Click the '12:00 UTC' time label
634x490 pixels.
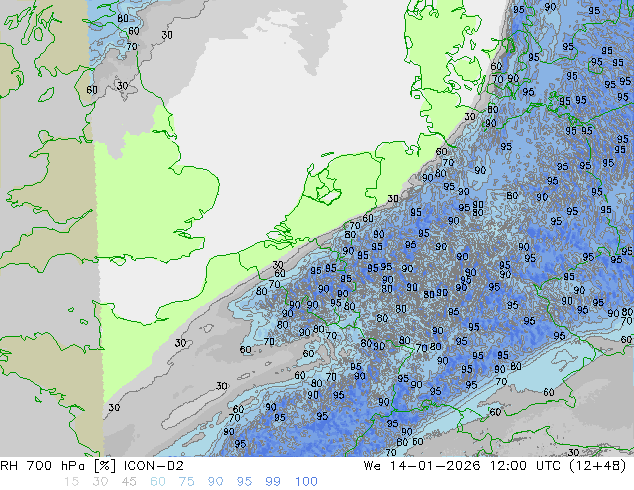click(x=526, y=466)
